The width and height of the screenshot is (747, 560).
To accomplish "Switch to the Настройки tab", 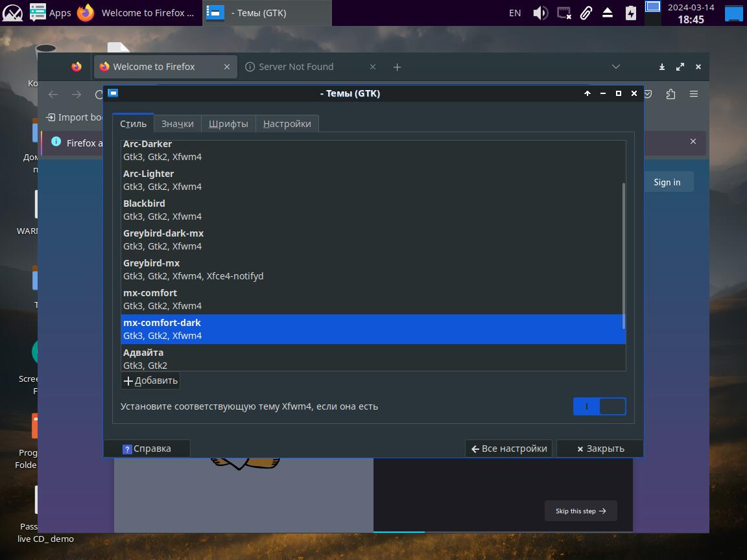I will tap(287, 124).
